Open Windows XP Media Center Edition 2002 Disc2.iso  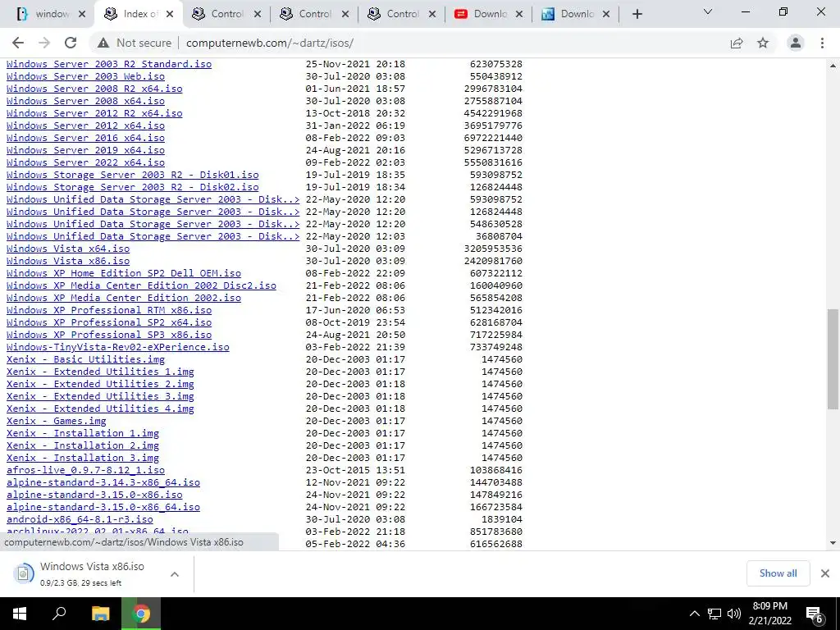pos(141,285)
